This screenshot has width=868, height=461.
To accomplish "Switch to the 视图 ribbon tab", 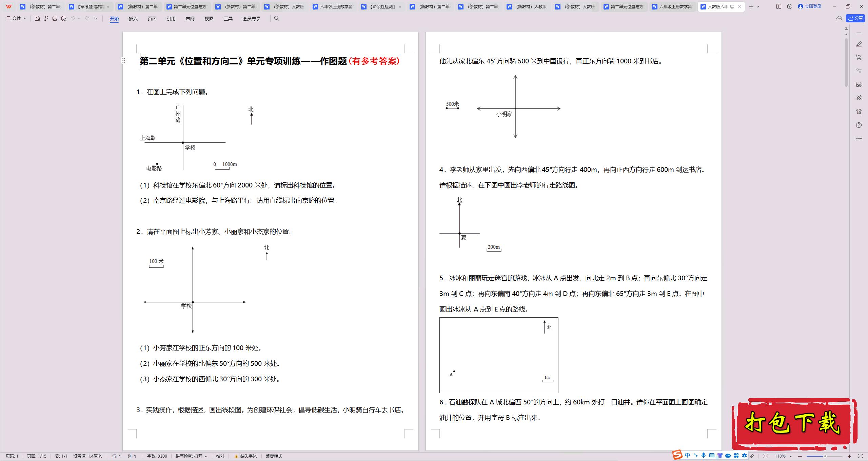I will [x=209, y=19].
